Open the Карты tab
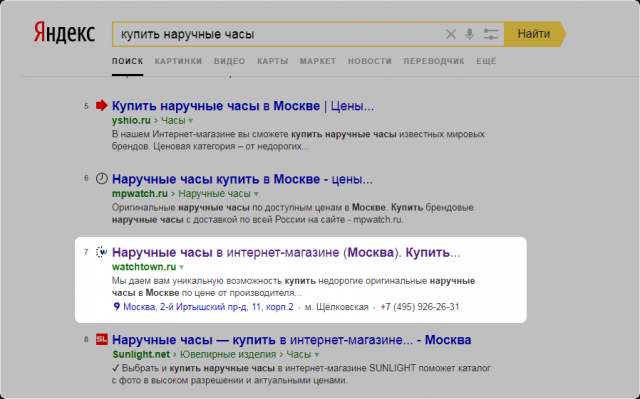 [x=273, y=61]
